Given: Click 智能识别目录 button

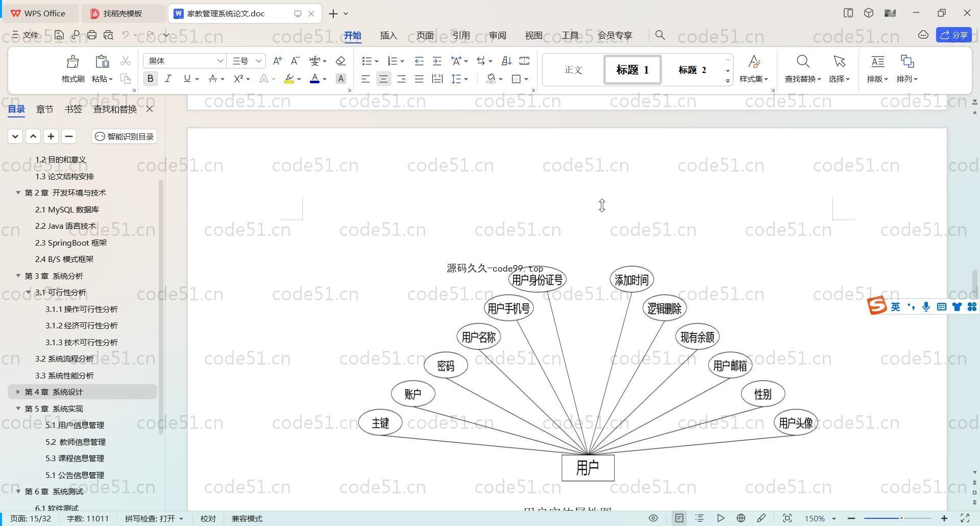Looking at the screenshot, I should click(125, 136).
